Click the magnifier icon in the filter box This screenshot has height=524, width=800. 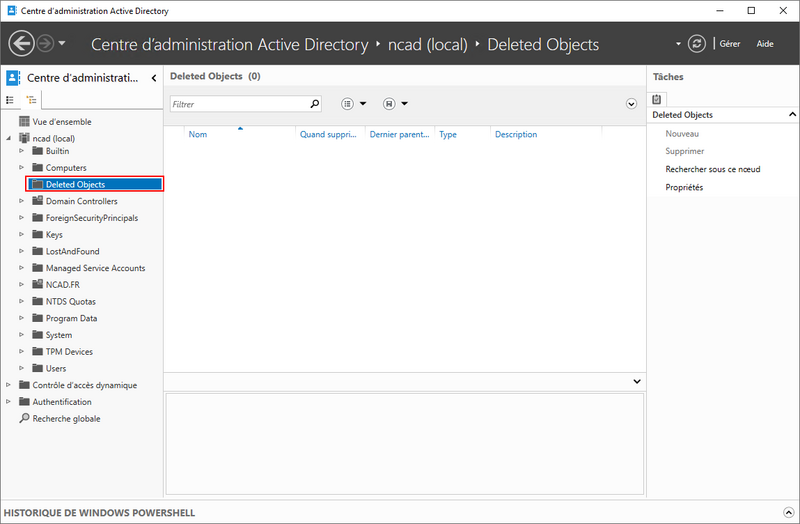pyautogui.click(x=315, y=103)
